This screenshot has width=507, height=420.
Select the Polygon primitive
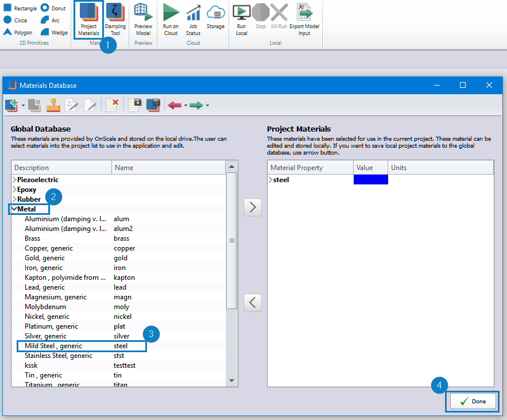click(18, 32)
